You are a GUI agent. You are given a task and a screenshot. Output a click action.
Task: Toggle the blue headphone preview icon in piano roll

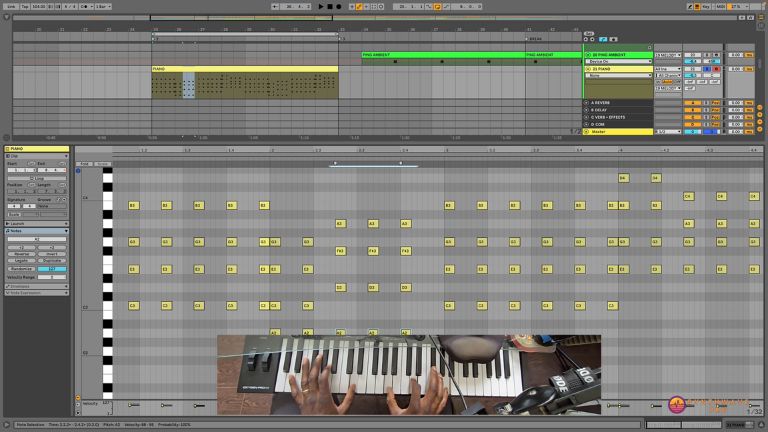pyautogui.click(x=78, y=171)
